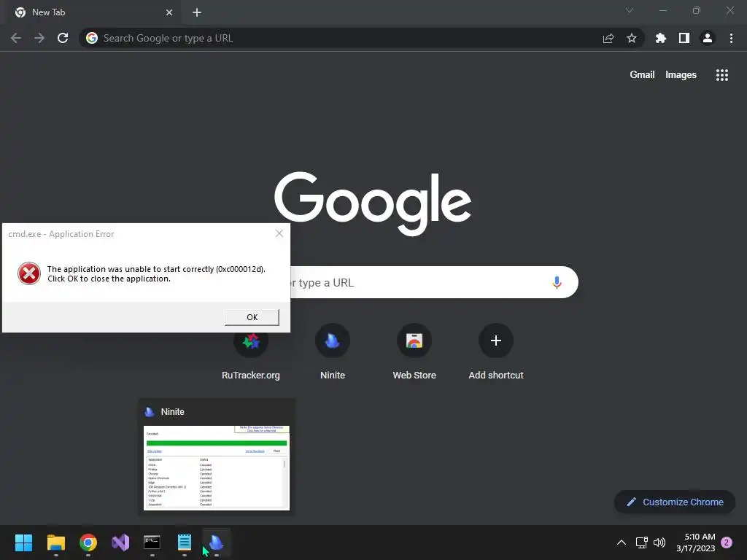Close the New Tab tab
The height and width of the screenshot is (560, 747).
click(x=169, y=12)
